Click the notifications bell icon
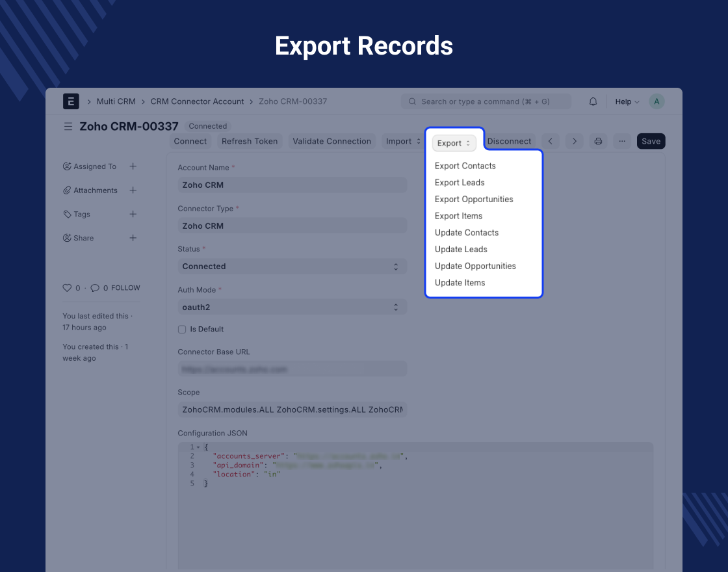Viewport: 728px width, 572px height. click(x=593, y=101)
